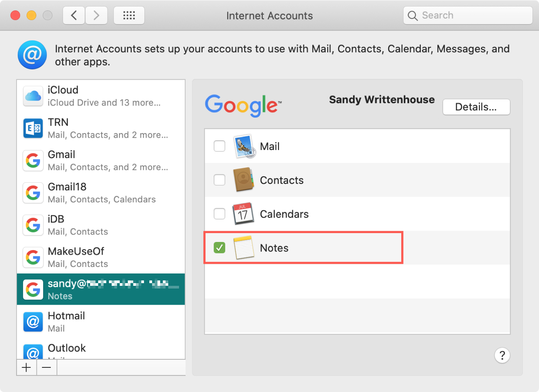The width and height of the screenshot is (539, 392).
Task: Enable the Calendars checkbox
Action: [219, 214]
